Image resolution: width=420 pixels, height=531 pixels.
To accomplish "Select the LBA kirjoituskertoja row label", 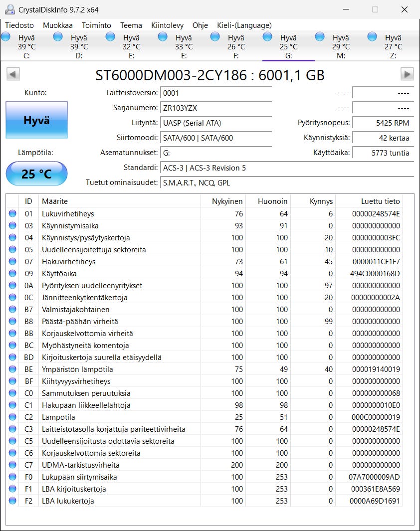I will tap(73, 489).
